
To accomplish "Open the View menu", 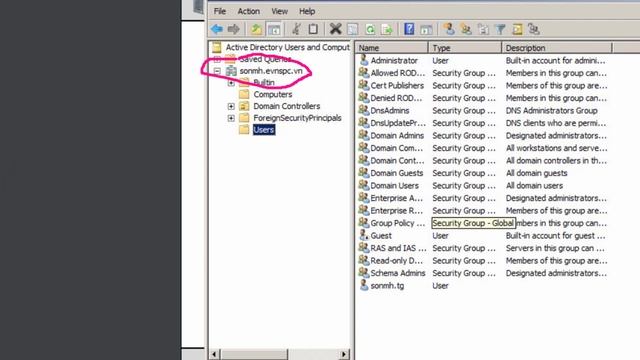I will click(x=280, y=11).
